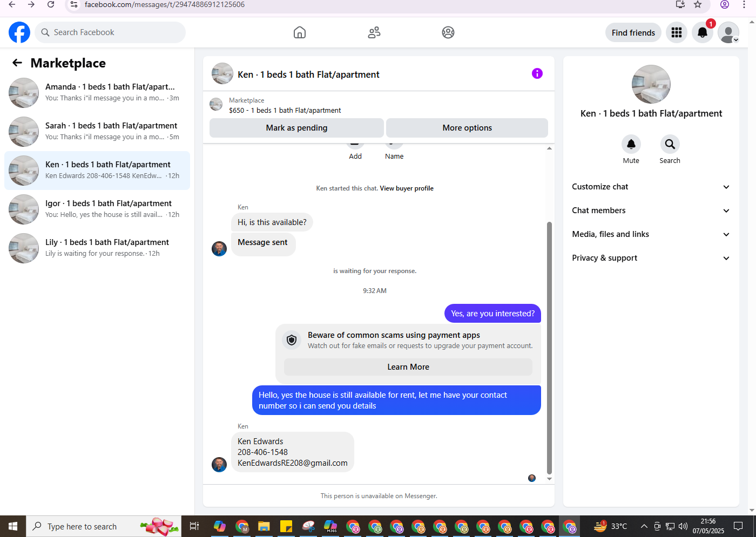Open the Windows Start menu

[x=13, y=526]
